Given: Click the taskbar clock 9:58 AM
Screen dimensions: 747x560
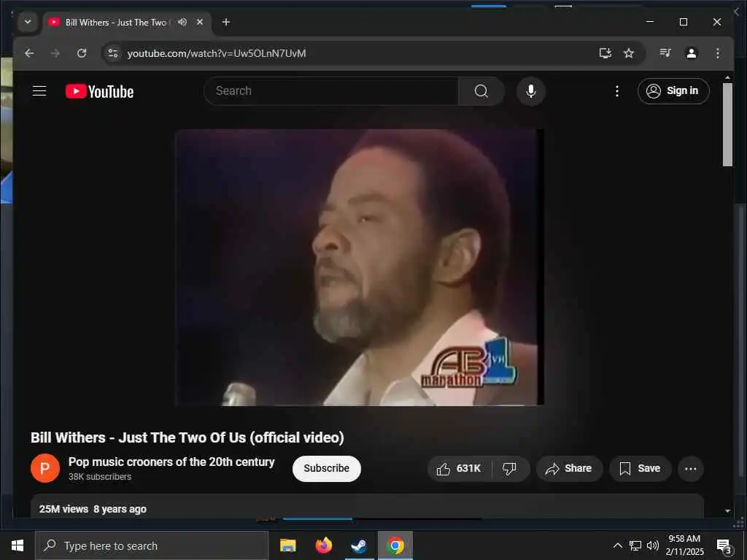Looking at the screenshot, I should point(684,545).
